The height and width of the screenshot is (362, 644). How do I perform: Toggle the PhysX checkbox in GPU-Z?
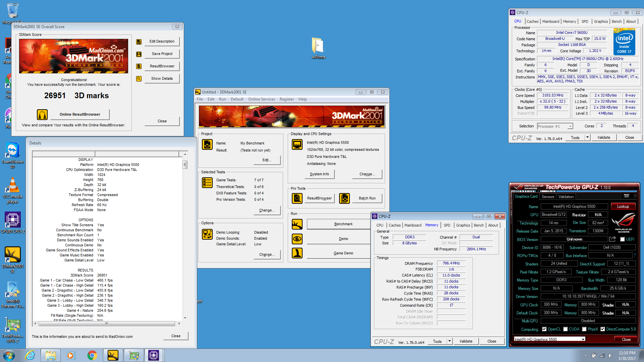(584, 329)
